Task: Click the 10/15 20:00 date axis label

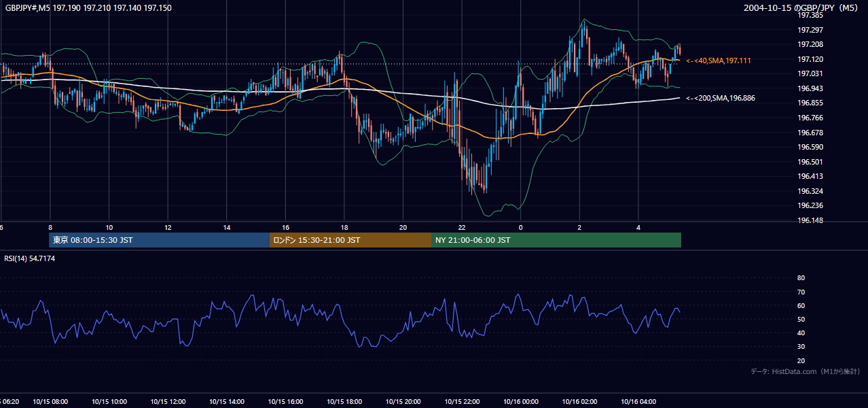Action: click(x=403, y=402)
